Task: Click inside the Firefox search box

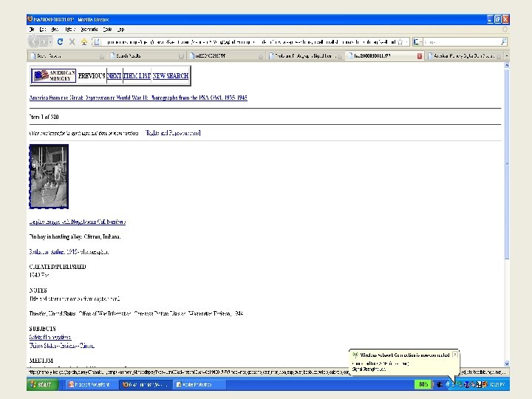Action: click(x=461, y=42)
